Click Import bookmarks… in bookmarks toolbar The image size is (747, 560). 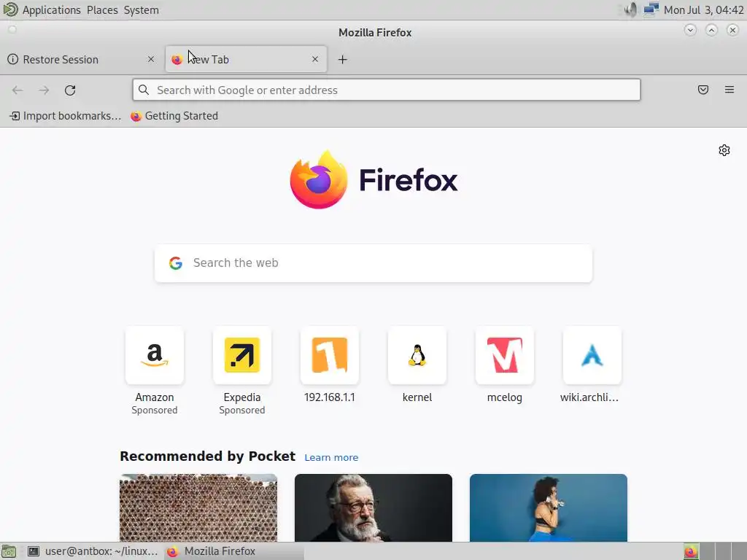click(x=66, y=116)
